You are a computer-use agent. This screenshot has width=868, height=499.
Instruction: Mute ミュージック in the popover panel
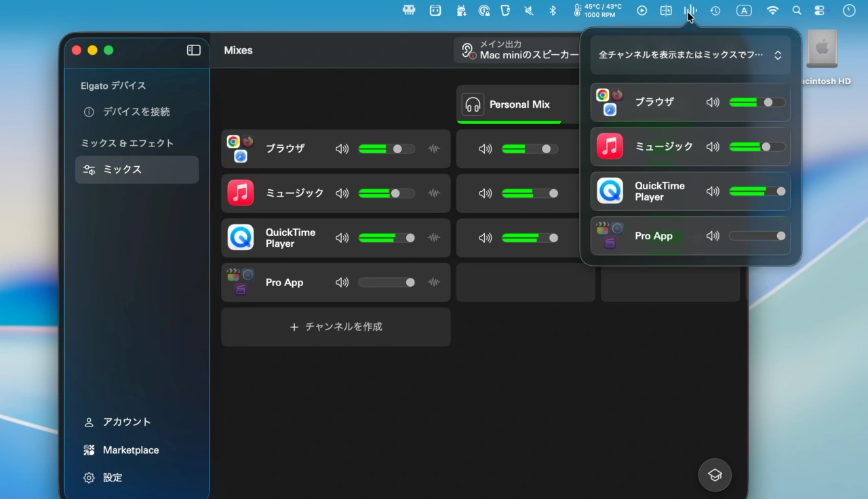pos(713,146)
